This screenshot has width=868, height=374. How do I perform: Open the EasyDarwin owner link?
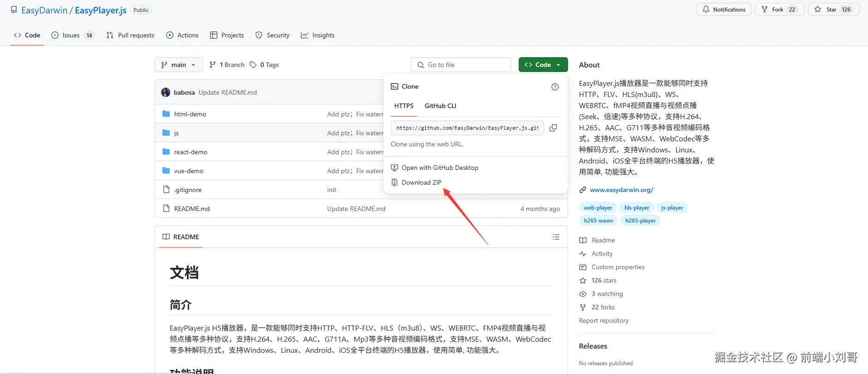(44, 10)
